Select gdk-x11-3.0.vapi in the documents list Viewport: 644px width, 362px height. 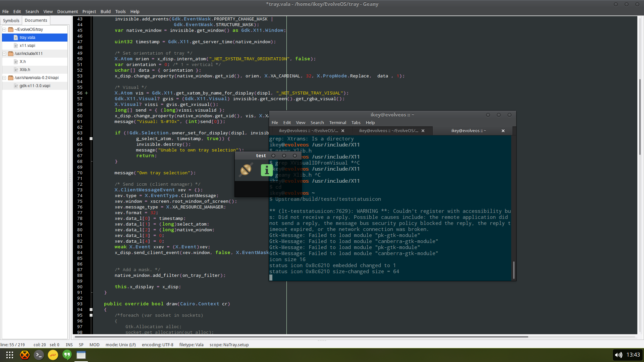coord(35,86)
